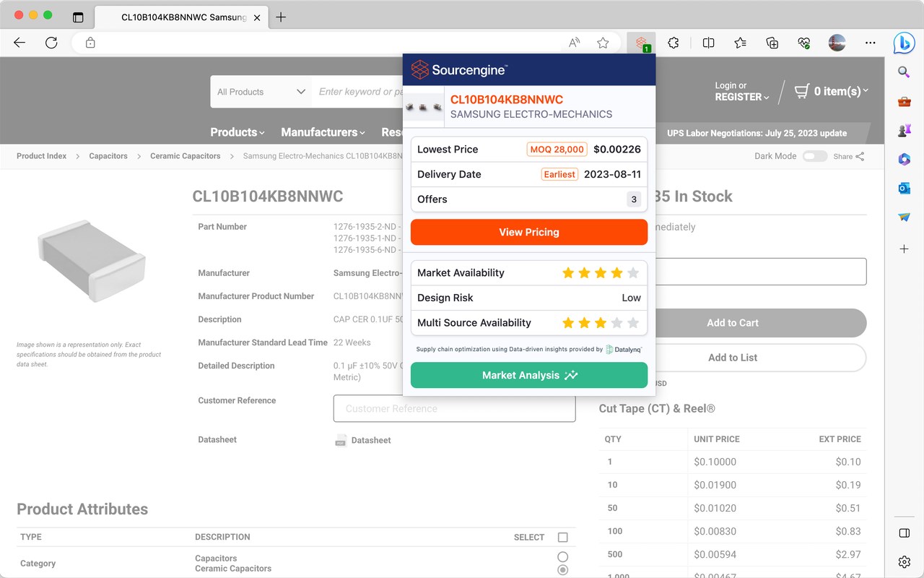Open the Sourcengine extension icon in toolbar
Viewport: 924px width, 578px height.
coord(641,43)
